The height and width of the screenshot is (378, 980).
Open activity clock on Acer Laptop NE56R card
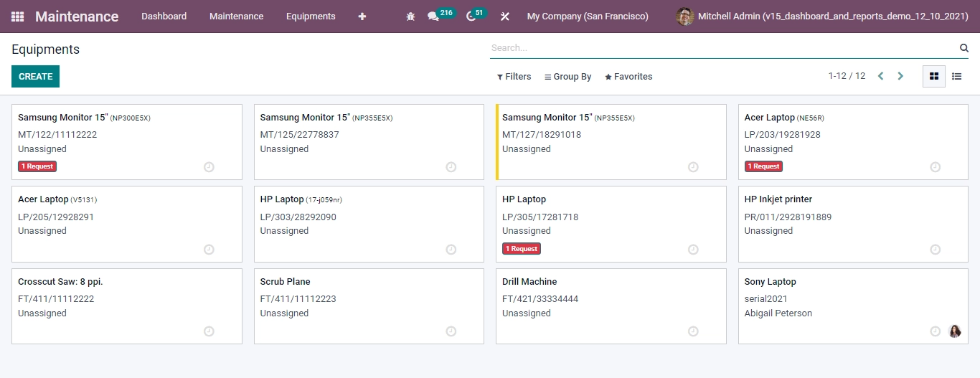[x=936, y=167]
